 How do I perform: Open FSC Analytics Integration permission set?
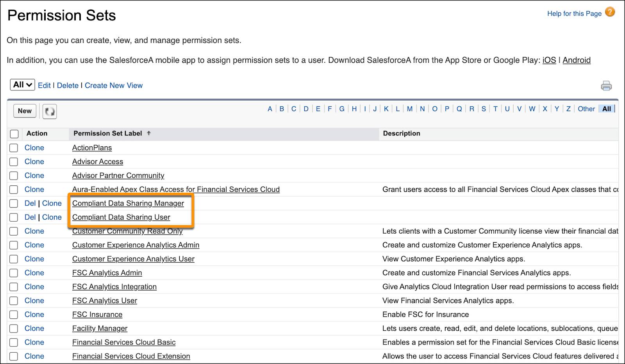coord(114,287)
